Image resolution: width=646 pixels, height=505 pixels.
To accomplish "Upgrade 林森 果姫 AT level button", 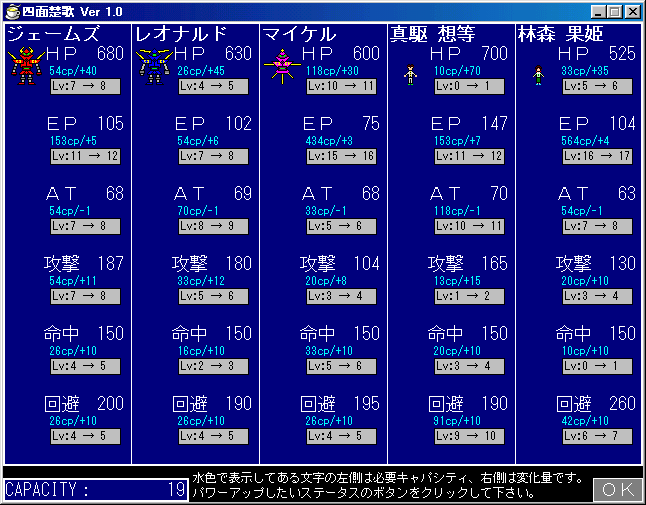I will tap(598, 227).
